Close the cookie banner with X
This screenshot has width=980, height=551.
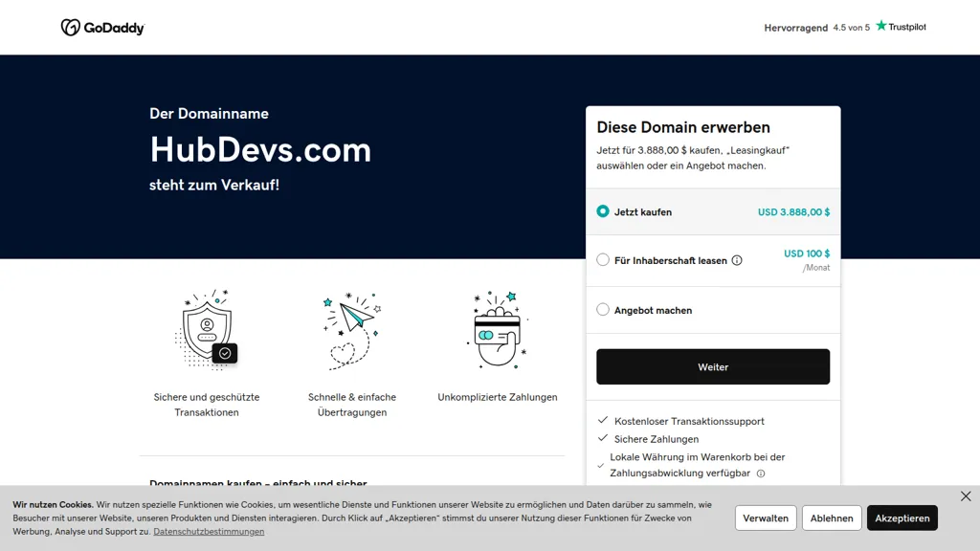(x=966, y=496)
